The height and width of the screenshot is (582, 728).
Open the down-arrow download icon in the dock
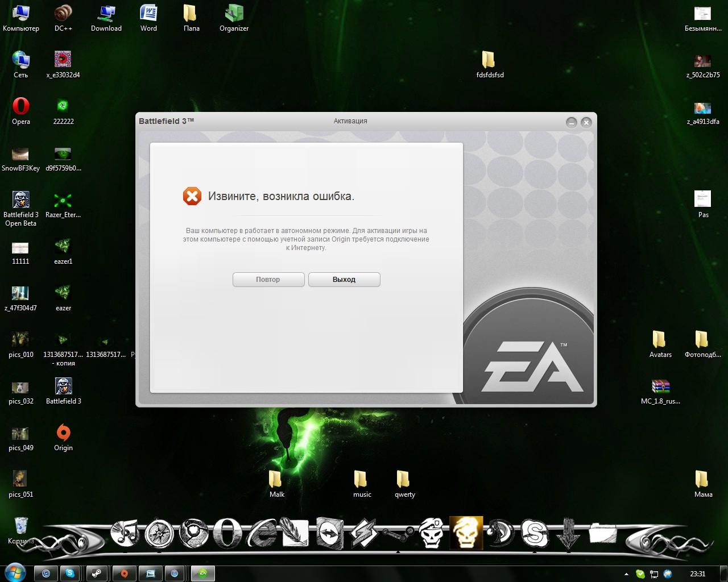(x=568, y=534)
